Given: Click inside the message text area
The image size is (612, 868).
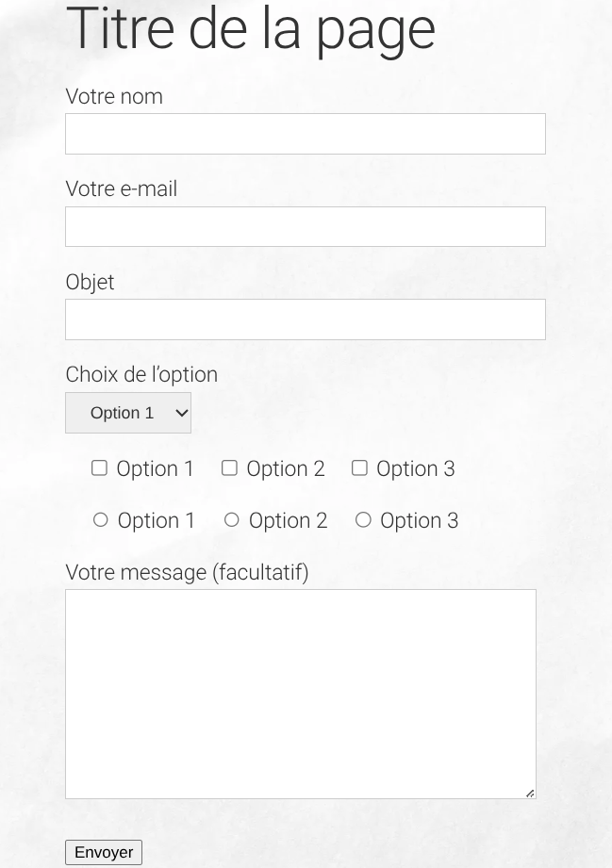Looking at the screenshot, I should (x=300, y=694).
